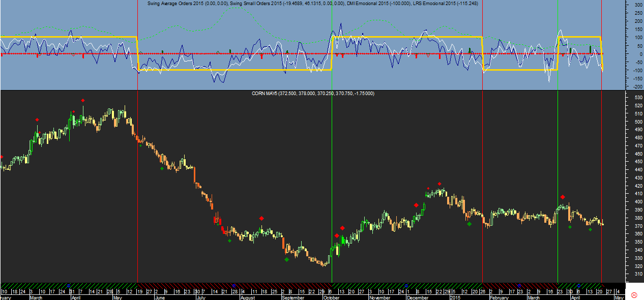Click the green diamond below the June candles
The width and height of the screenshot is (644, 300).
(162, 168)
